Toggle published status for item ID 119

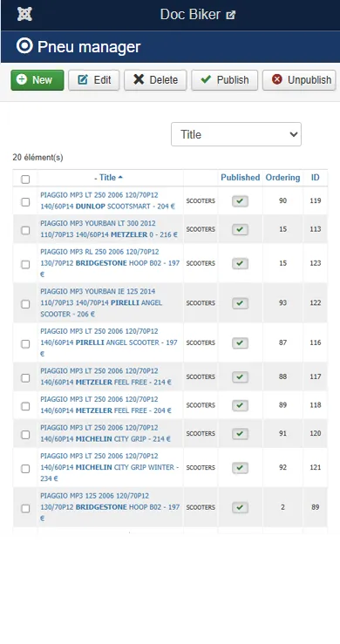tap(240, 200)
